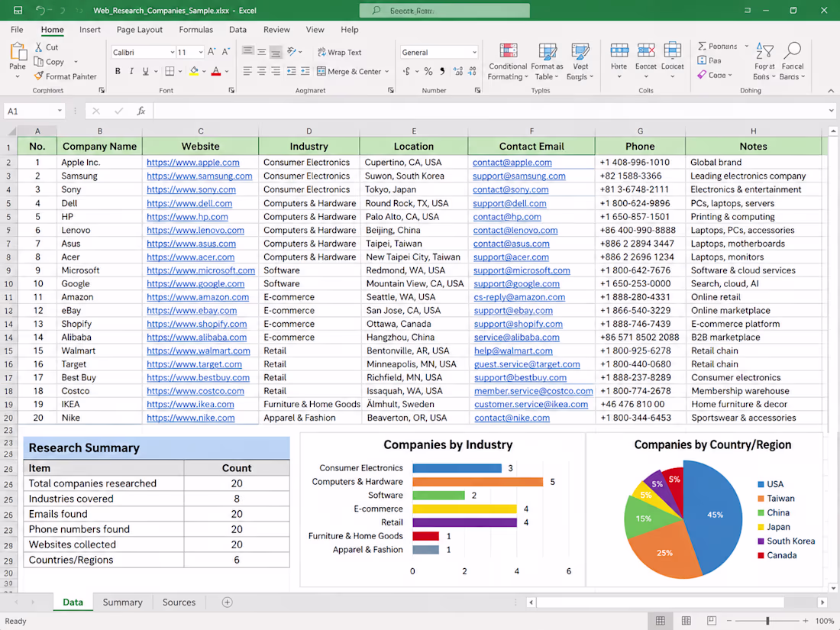This screenshot has height=630, width=840.
Task: Click the Increase Decimal icon
Action: [x=457, y=71]
